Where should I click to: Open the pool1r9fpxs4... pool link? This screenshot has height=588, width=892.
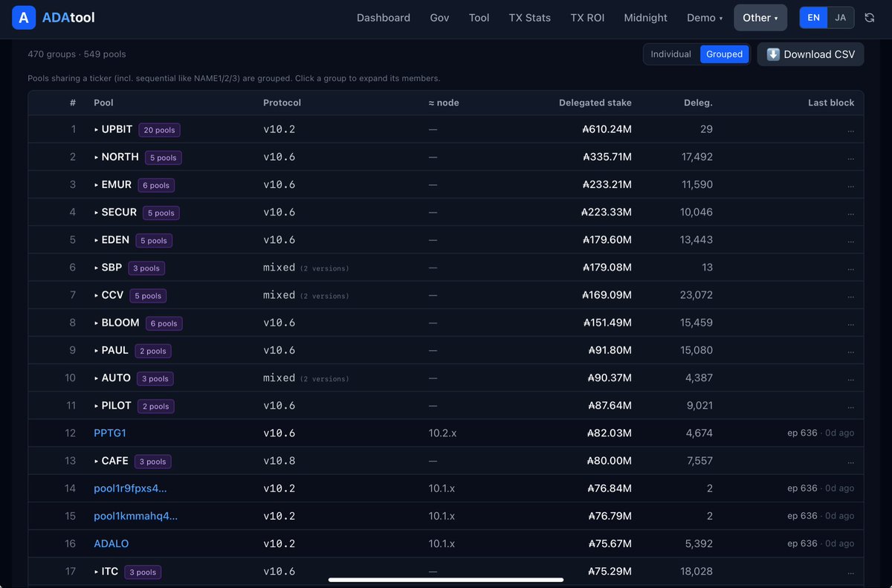pyautogui.click(x=130, y=488)
